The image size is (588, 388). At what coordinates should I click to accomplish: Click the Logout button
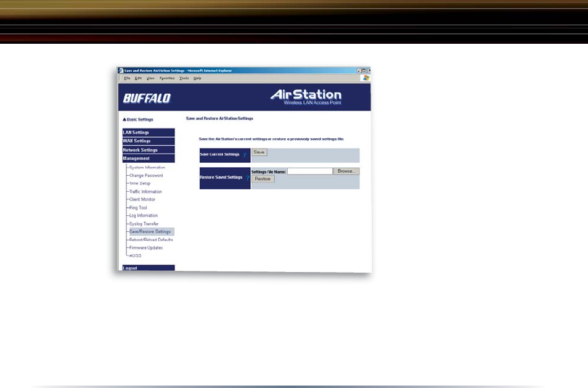click(x=149, y=268)
